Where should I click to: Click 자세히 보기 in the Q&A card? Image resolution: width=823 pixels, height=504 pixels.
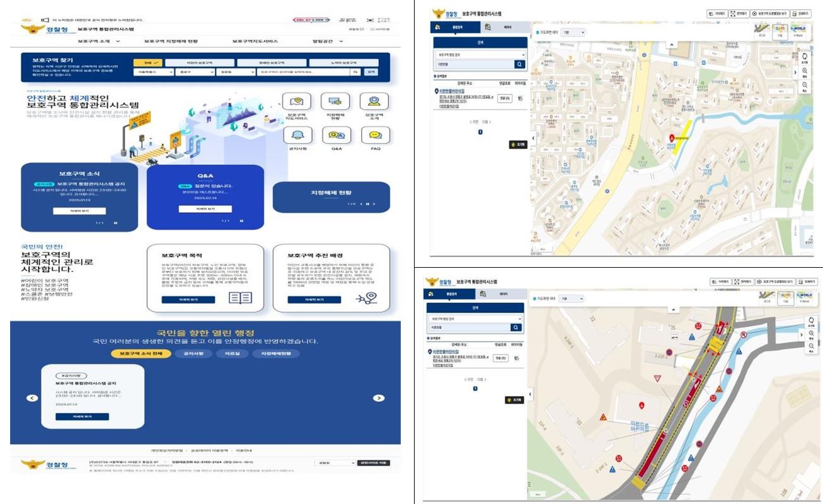tap(205, 209)
